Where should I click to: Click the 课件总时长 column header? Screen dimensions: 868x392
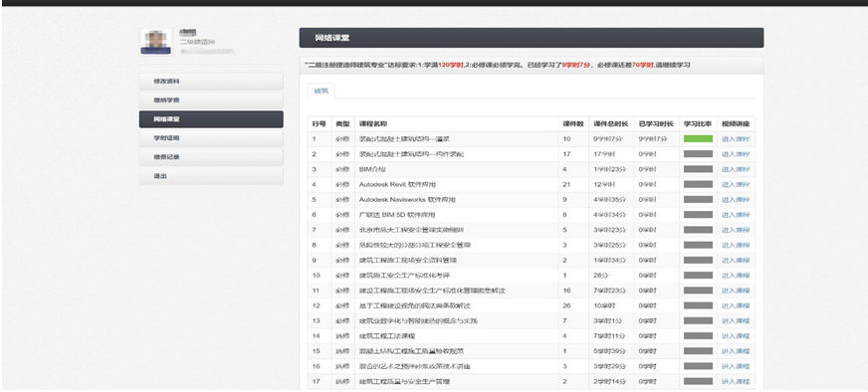click(611, 124)
